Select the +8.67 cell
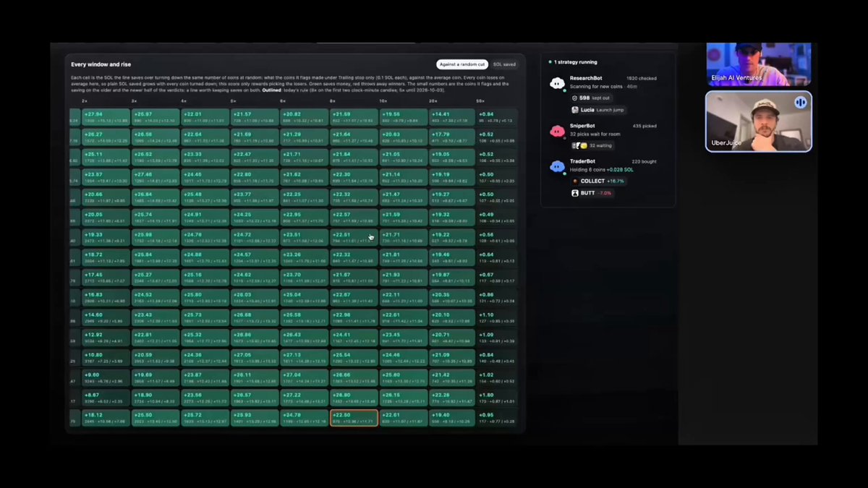Image resolution: width=868 pixels, height=488 pixels. (106, 398)
